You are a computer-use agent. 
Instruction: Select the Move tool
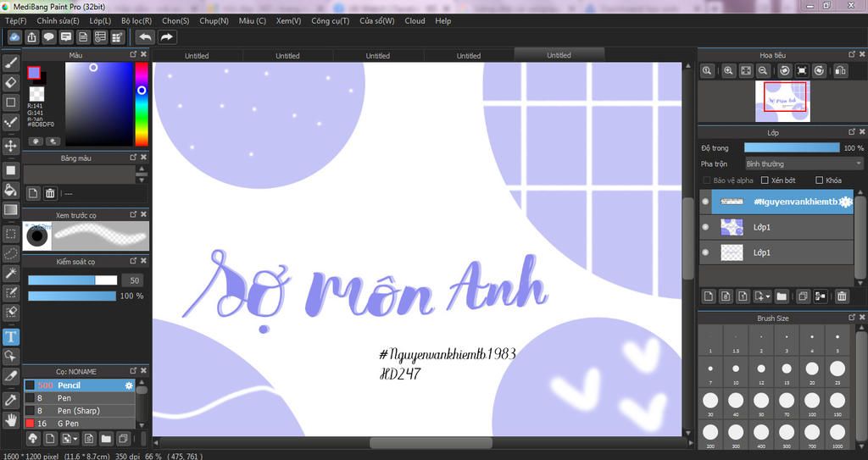(10, 146)
